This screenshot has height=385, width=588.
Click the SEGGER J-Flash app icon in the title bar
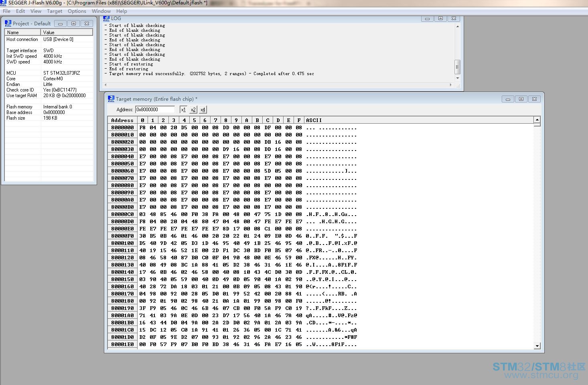click(x=3, y=3)
